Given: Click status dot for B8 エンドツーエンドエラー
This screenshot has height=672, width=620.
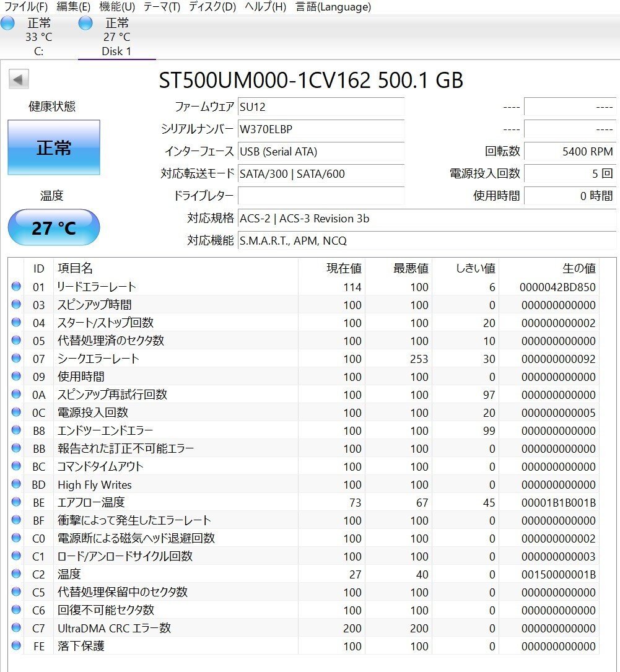Looking at the screenshot, I should pyautogui.click(x=16, y=430).
